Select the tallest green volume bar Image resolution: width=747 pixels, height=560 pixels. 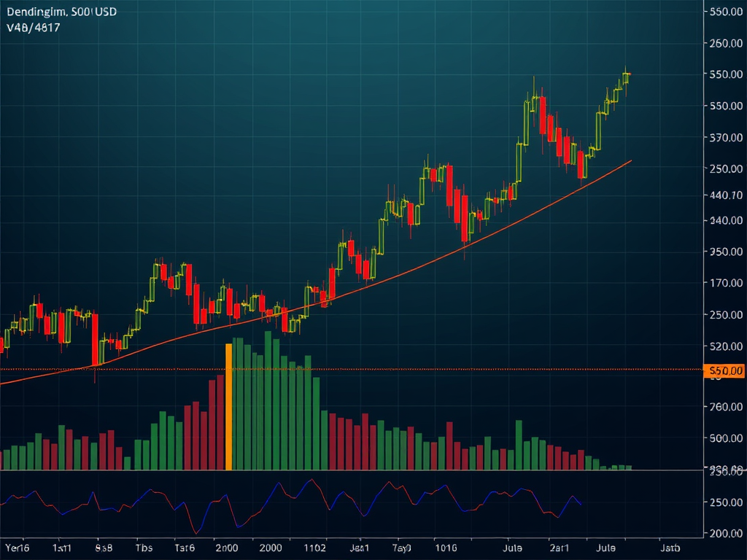268,401
